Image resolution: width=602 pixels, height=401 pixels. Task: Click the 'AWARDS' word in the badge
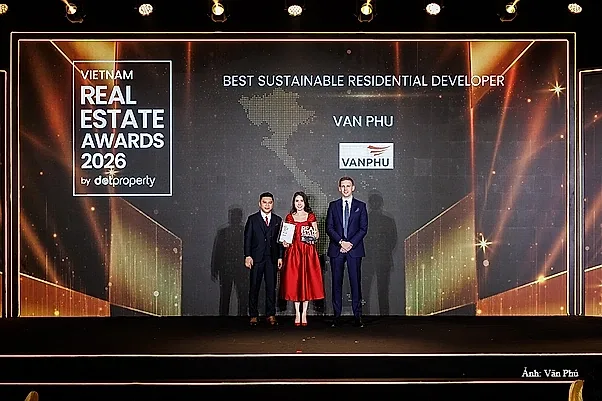122,141
